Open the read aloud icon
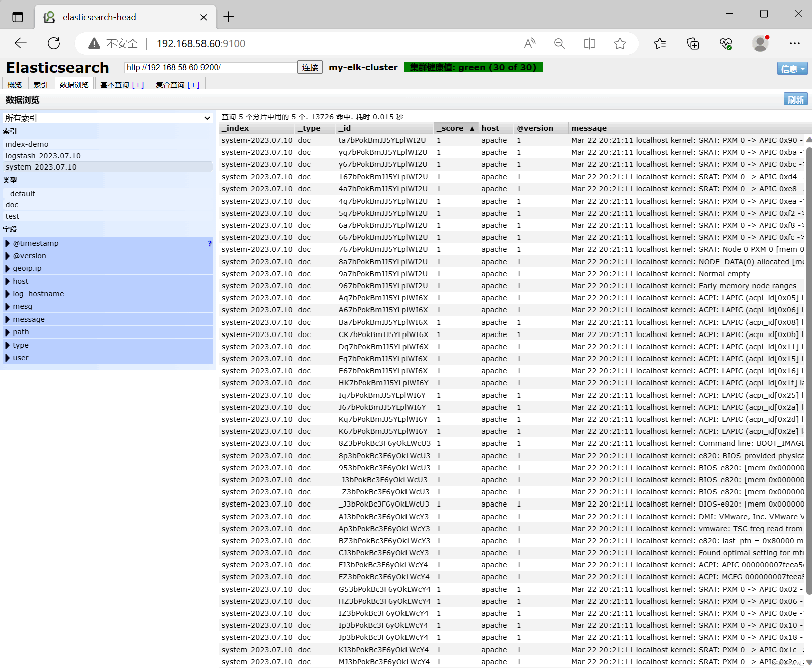This screenshot has height=671, width=812. coord(530,44)
